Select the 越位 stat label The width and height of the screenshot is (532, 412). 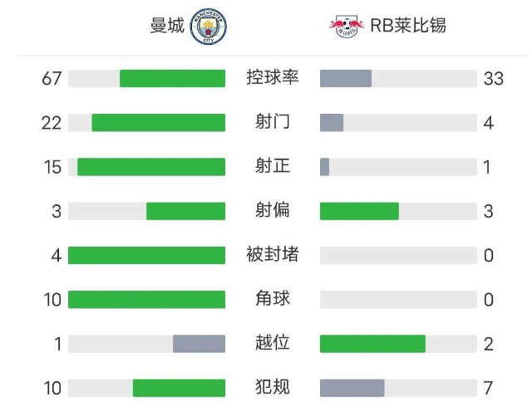pyautogui.click(x=273, y=343)
